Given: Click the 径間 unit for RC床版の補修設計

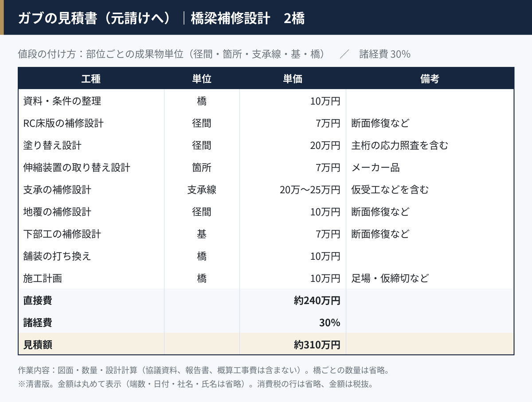Looking at the screenshot, I should click(x=202, y=123).
